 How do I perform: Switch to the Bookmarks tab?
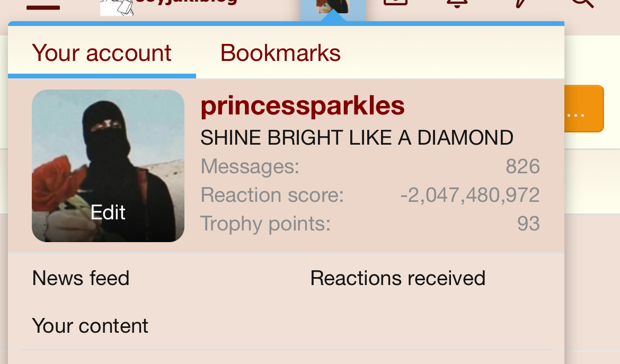280,52
